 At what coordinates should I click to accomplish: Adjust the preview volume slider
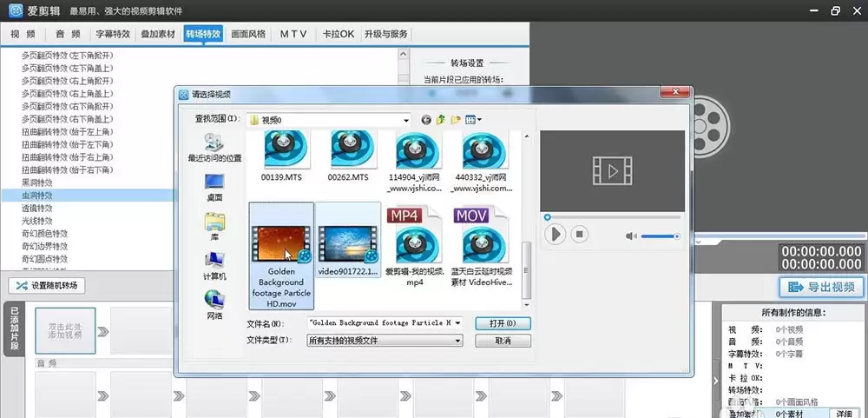click(x=660, y=236)
